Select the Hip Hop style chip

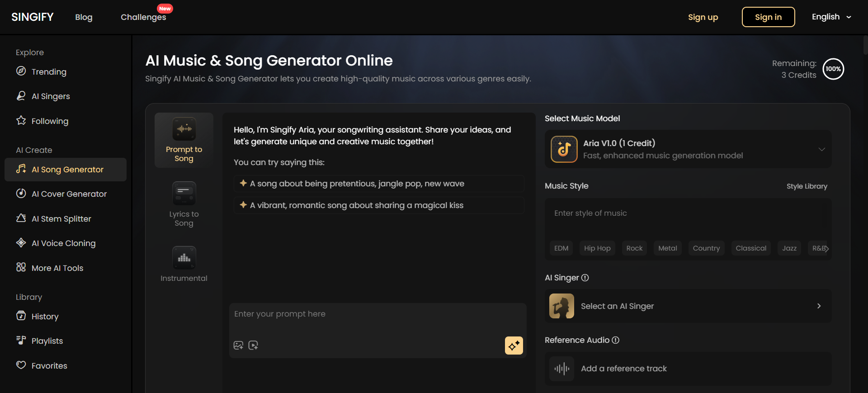pos(597,248)
